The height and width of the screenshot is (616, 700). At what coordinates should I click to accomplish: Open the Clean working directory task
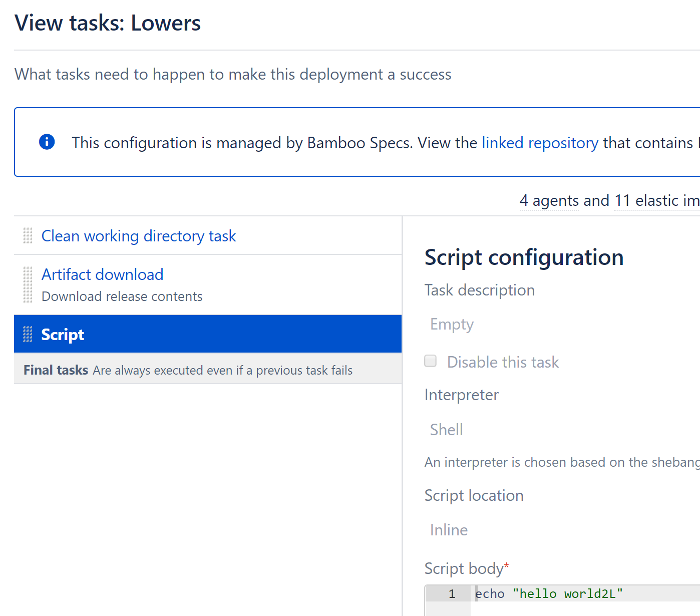point(138,236)
